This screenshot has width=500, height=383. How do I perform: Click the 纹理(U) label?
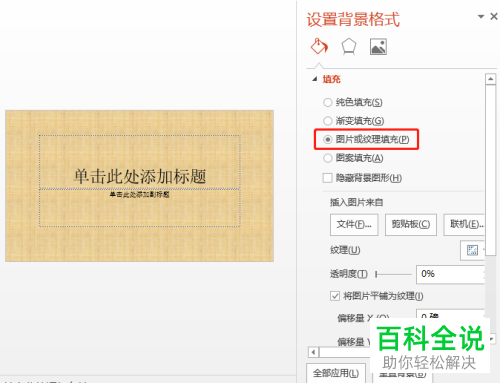click(345, 250)
